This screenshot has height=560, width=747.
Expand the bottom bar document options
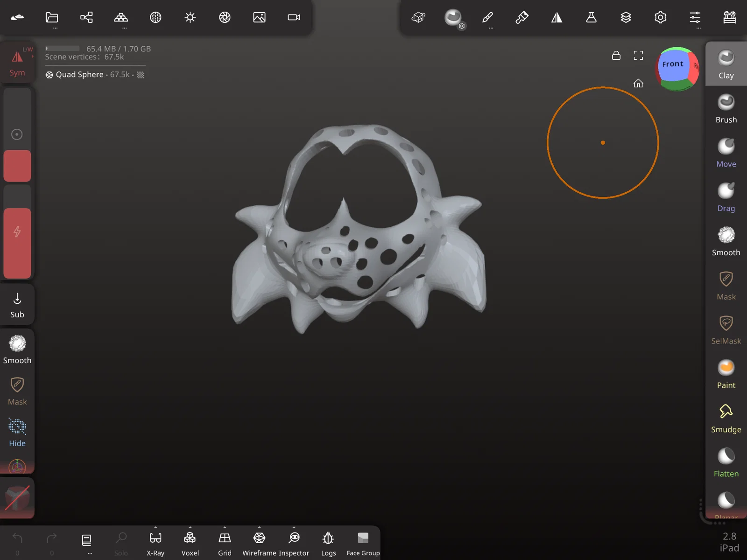(x=86, y=544)
